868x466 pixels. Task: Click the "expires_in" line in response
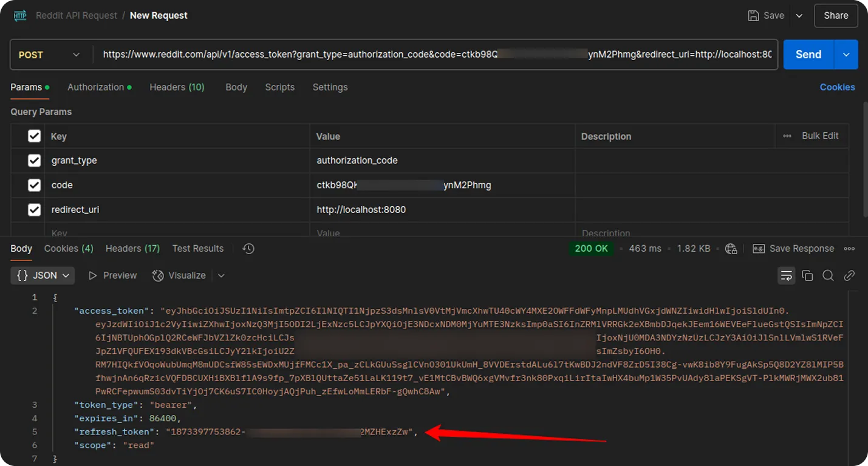127,419
